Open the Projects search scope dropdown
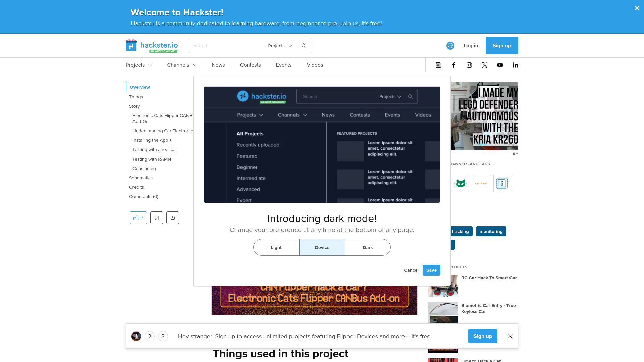The height and width of the screenshot is (362, 644). pyautogui.click(x=280, y=46)
